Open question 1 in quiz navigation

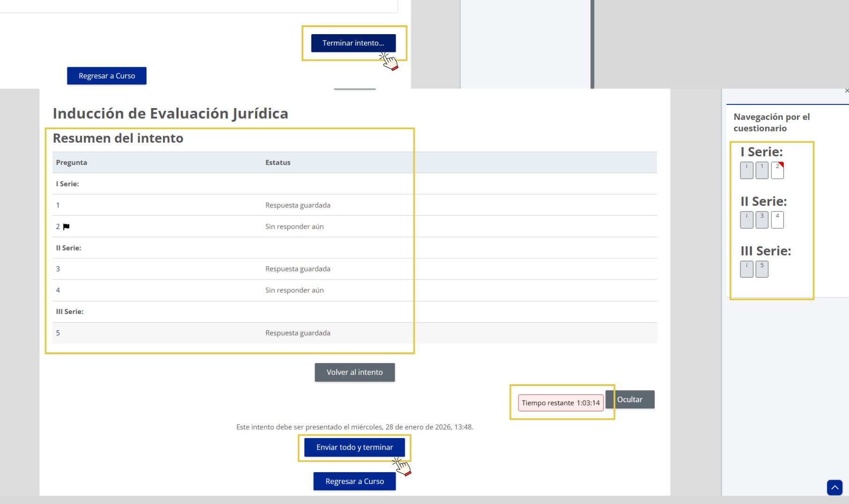tap(761, 170)
